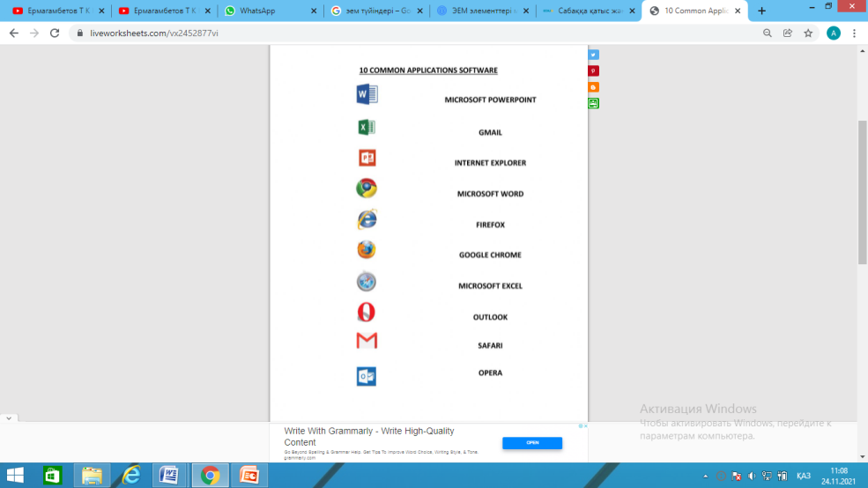This screenshot has width=868, height=488.
Task: Click MICROSOFT POWERPOINT label
Action: click(490, 100)
